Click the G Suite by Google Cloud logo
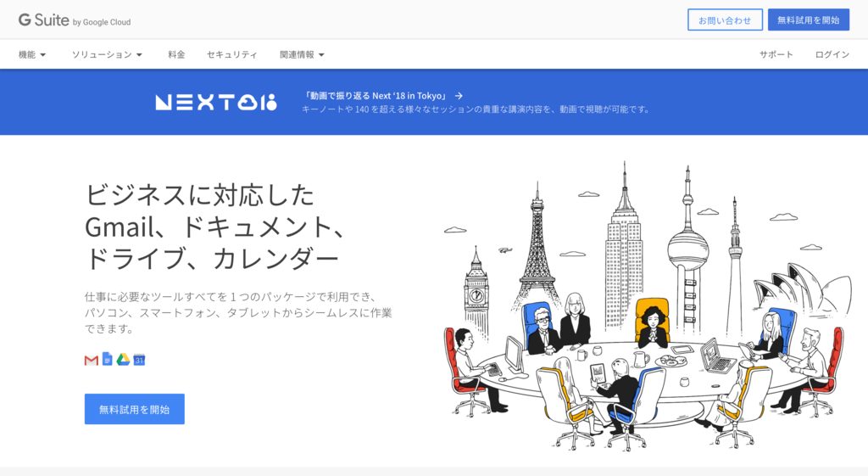868x476 pixels. click(x=75, y=20)
